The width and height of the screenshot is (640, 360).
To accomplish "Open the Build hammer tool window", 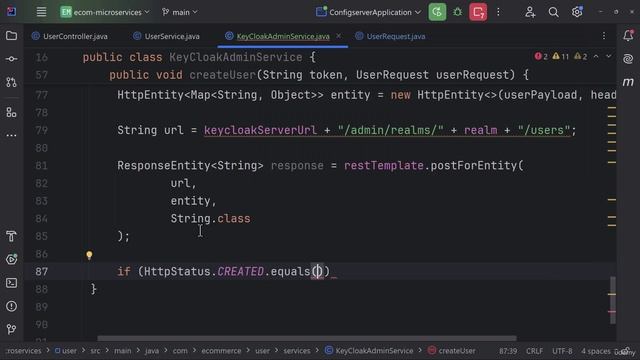I will pyautogui.click(x=11, y=236).
